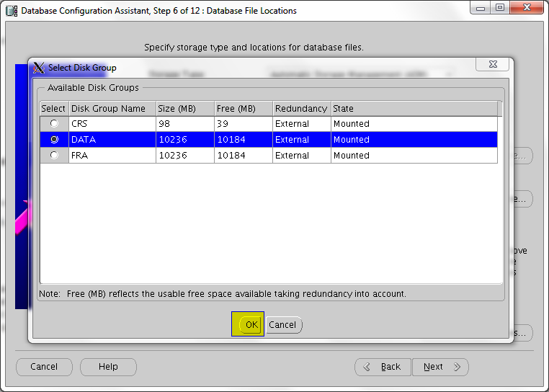The image size is (549, 392).
Task: Click the Database Configuration Assistant title icon
Action: [12, 11]
